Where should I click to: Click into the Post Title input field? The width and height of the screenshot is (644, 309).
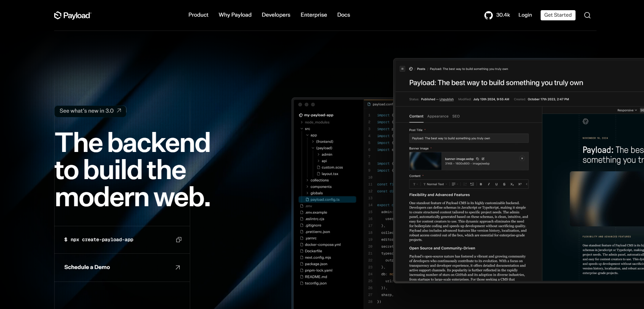coord(469,138)
